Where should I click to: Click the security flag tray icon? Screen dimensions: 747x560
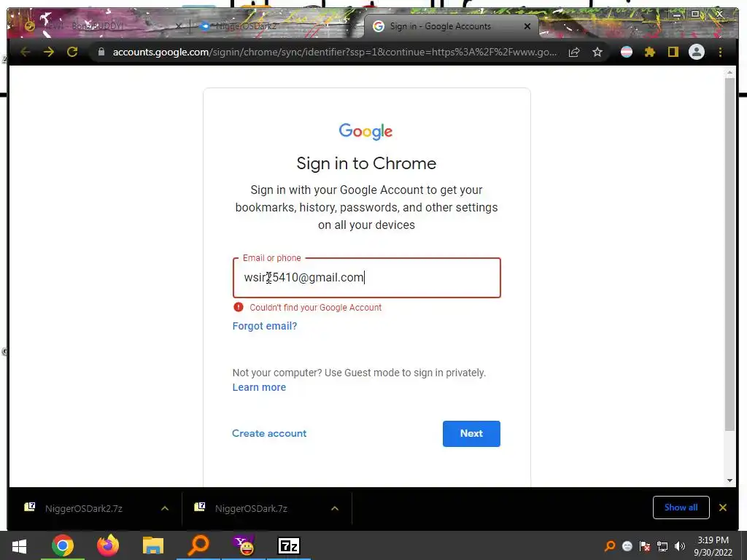(x=645, y=546)
